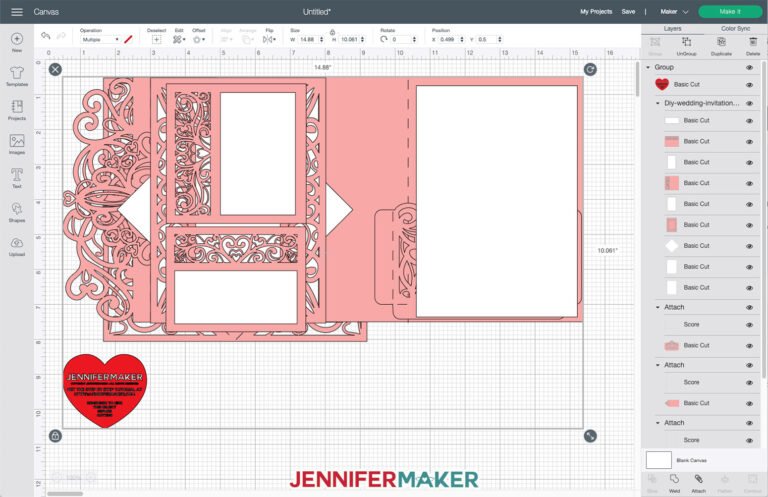Image resolution: width=768 pixels, height=497 pixels.
Task: Open the Projects panel
Action: [17, 110]
